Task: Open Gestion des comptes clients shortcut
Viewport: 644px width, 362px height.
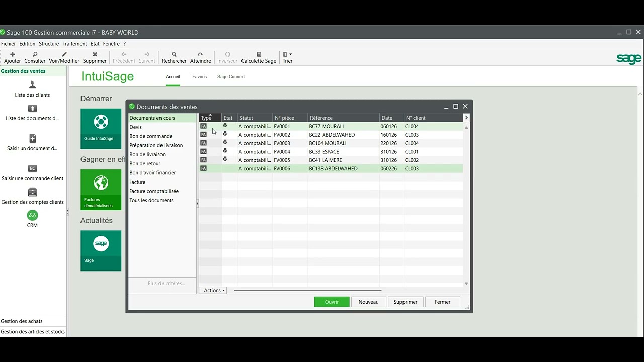Action: point(33,197)
